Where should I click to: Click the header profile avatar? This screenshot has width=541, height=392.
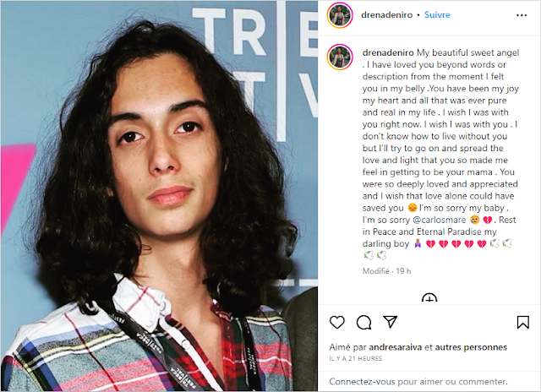[x=340, y=15]
